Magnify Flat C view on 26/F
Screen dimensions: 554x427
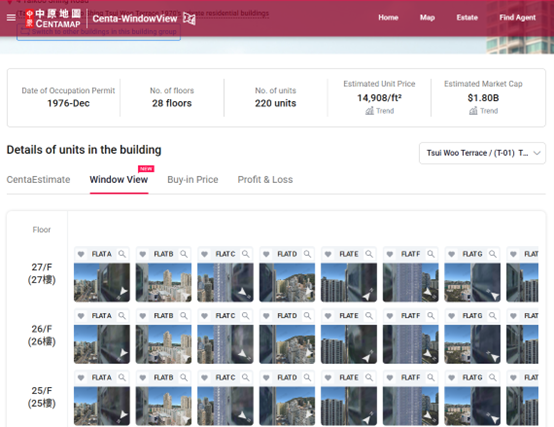tap(246, 316)
